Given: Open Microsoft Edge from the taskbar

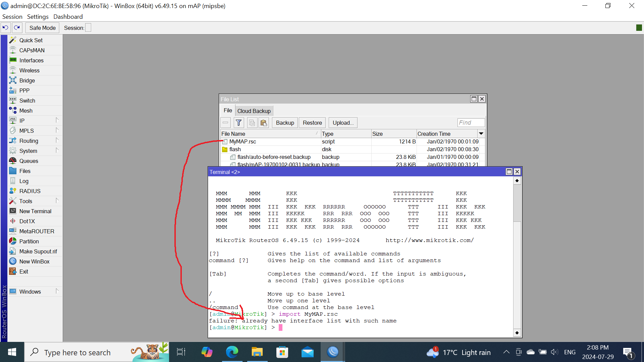Looking at the screenshot, I should 232,352.
